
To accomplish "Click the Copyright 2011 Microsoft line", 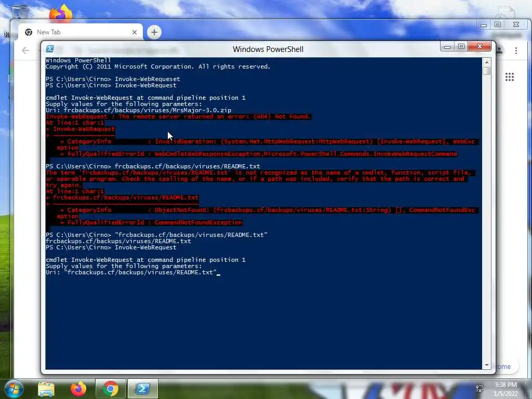I will (158, 66).
